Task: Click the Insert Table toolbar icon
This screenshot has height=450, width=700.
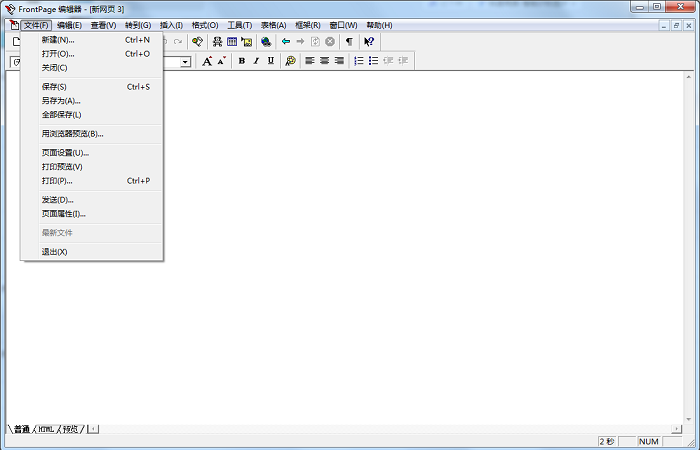Action: tap(232, 42)
